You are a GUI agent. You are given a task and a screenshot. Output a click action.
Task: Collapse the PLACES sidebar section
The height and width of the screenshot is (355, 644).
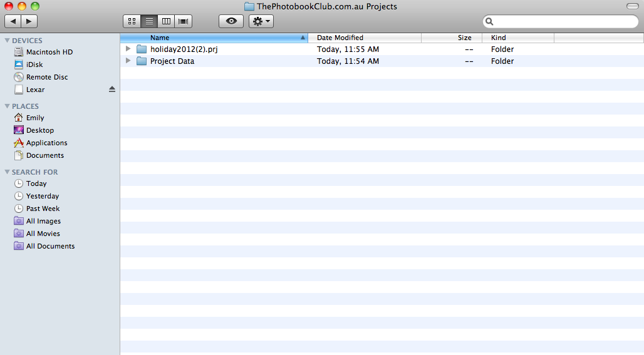pos(7,106)
